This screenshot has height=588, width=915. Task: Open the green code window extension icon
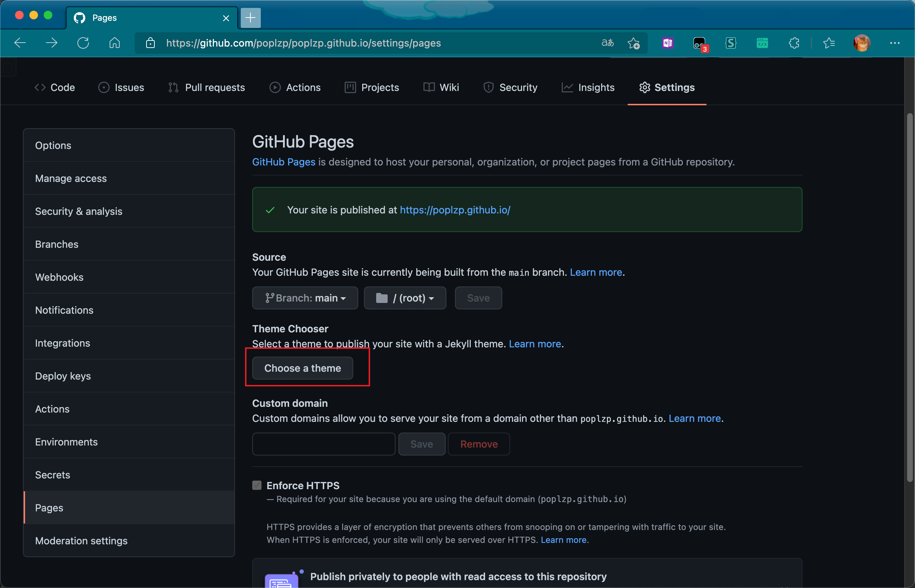pos(762,43)
